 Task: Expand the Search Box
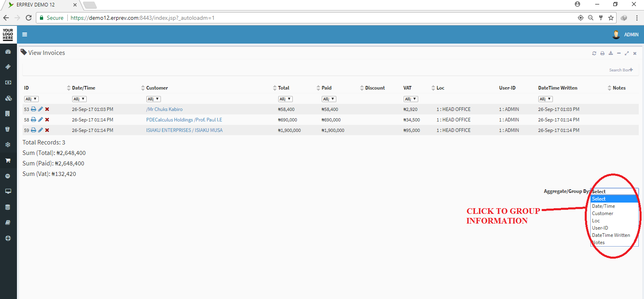pyautogui.click(x=621, y=70)
